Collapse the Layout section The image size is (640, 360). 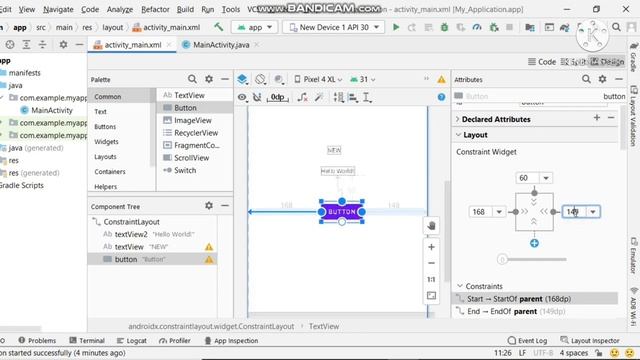[458, 135]
